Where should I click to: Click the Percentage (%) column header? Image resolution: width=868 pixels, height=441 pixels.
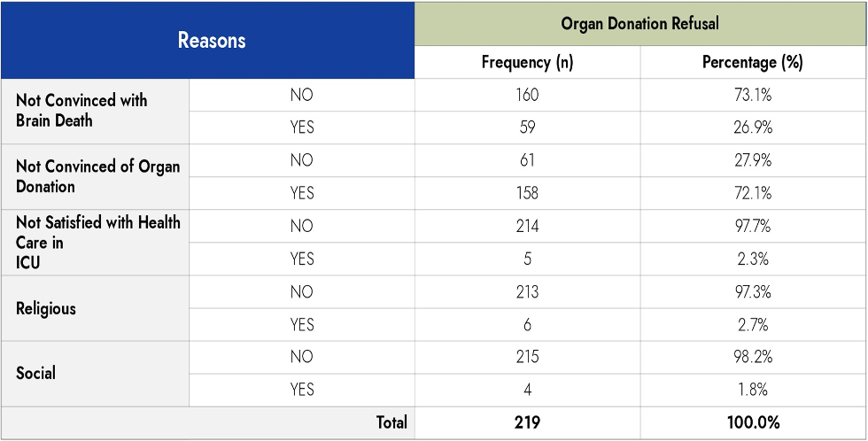tap(752, 63)
